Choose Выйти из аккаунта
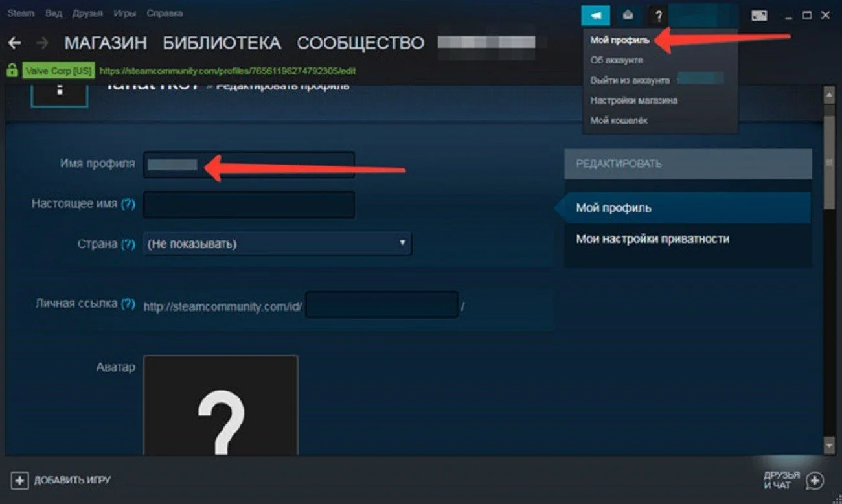 [x=630, y=80]
